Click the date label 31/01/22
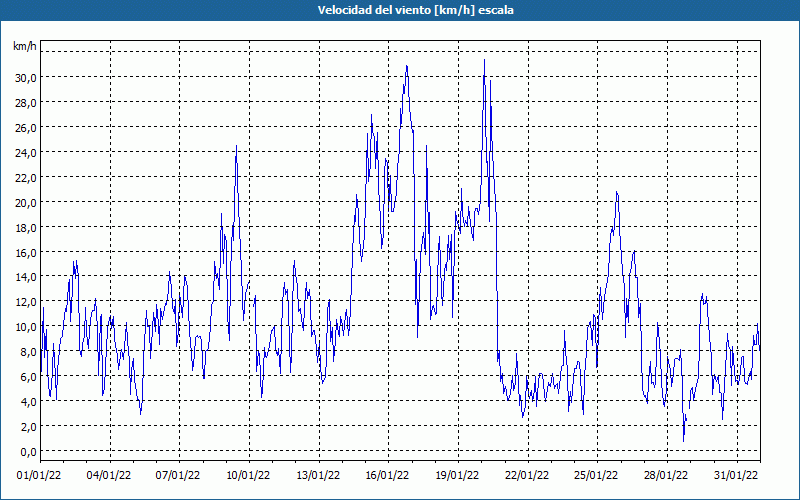The image size is (800, 500). coord(736,476)
